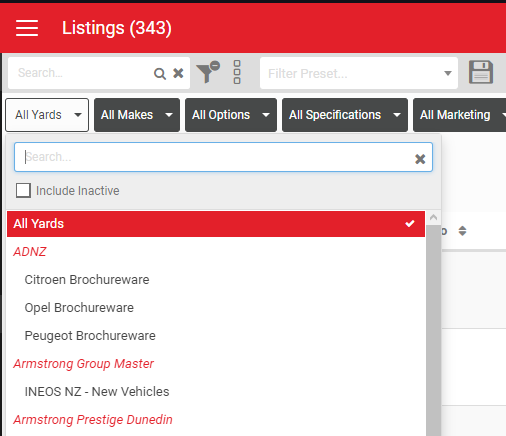Select the Armstrong Group Master group
This screenshot has height=436, width=506.
[83, 364]
